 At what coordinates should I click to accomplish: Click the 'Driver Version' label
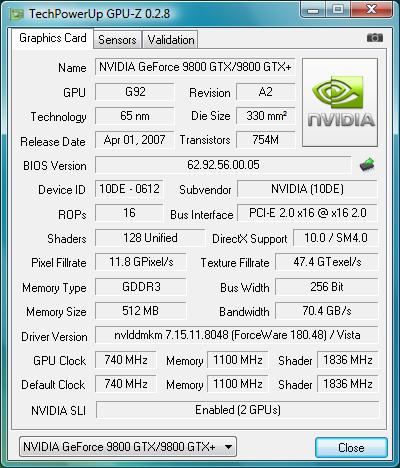(x=54, y=337)
